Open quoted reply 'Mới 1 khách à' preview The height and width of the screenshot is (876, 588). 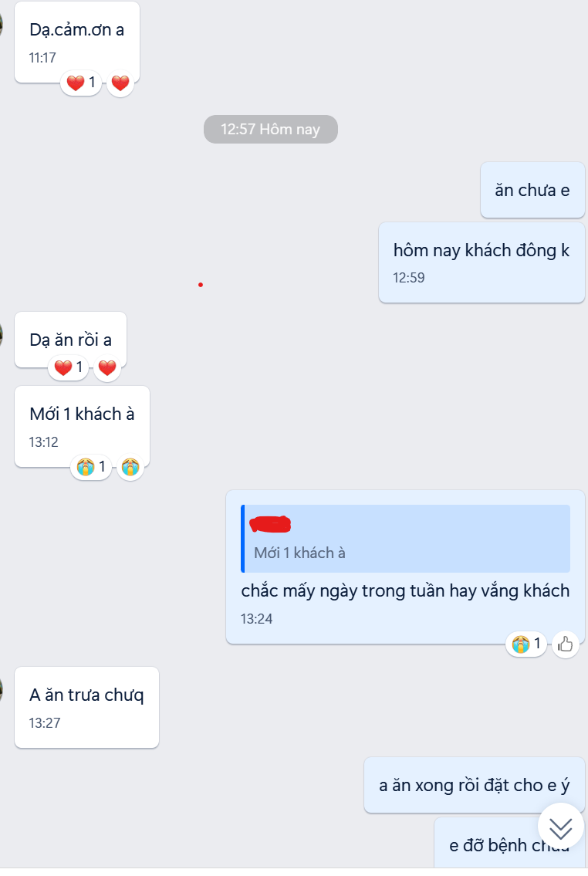click(x=405, y=539)
